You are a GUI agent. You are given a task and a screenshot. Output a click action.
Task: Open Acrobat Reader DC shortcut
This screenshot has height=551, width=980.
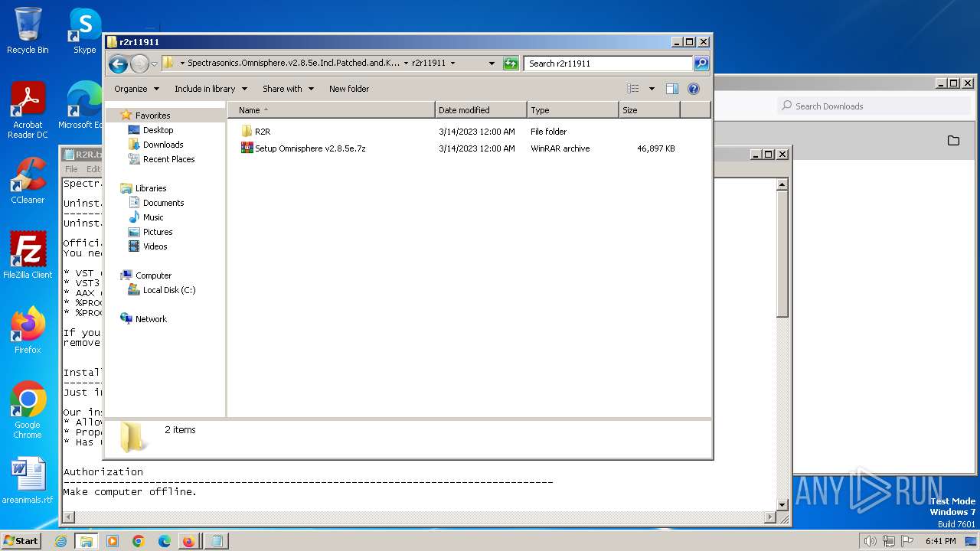(28, 110)
